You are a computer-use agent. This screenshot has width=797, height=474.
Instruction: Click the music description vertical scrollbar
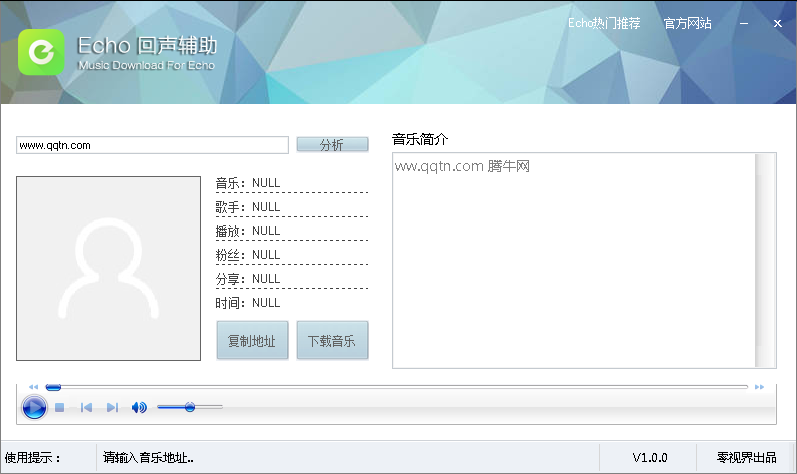coord(765,260)
